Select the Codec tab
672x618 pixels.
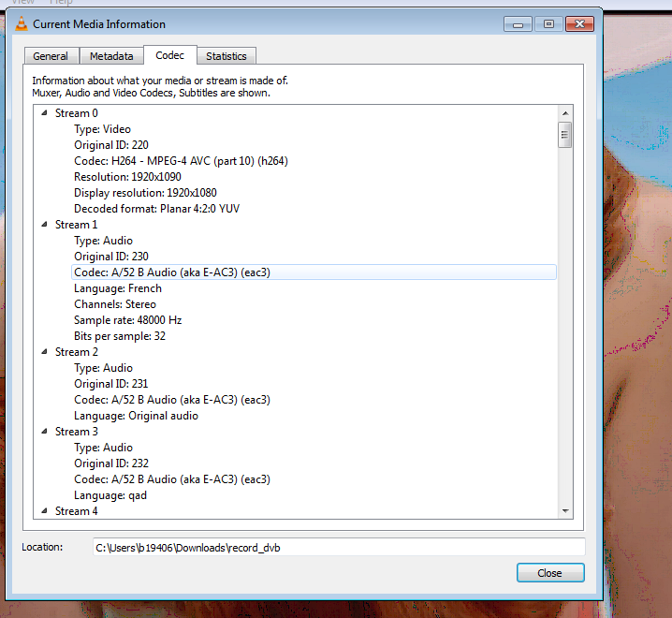170,55
